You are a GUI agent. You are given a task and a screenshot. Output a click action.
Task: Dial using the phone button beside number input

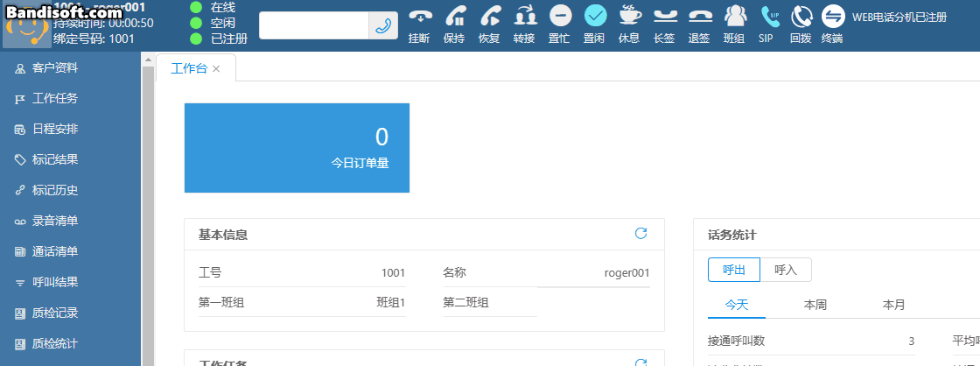pos(382,25)
